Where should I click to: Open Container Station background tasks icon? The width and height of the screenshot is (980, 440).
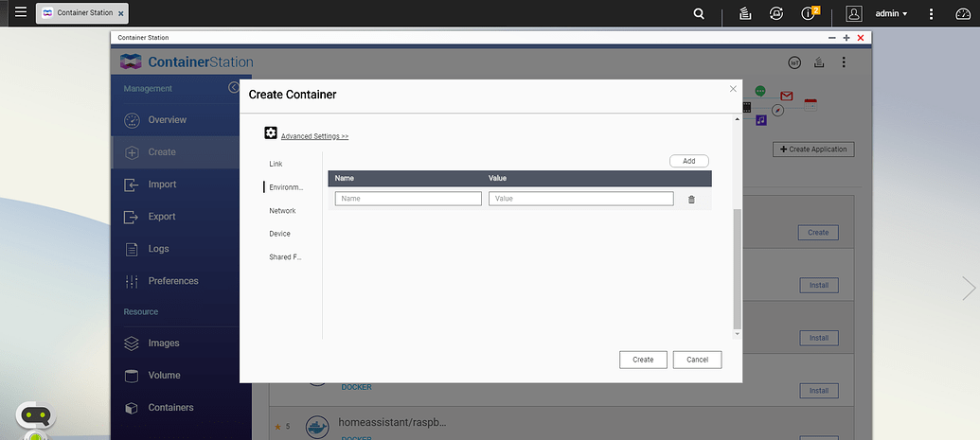[x=818, y=62]
